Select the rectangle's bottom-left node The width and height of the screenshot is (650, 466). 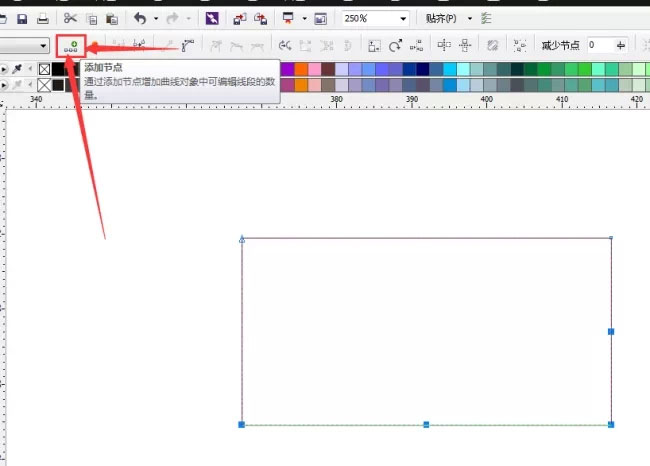242,425
